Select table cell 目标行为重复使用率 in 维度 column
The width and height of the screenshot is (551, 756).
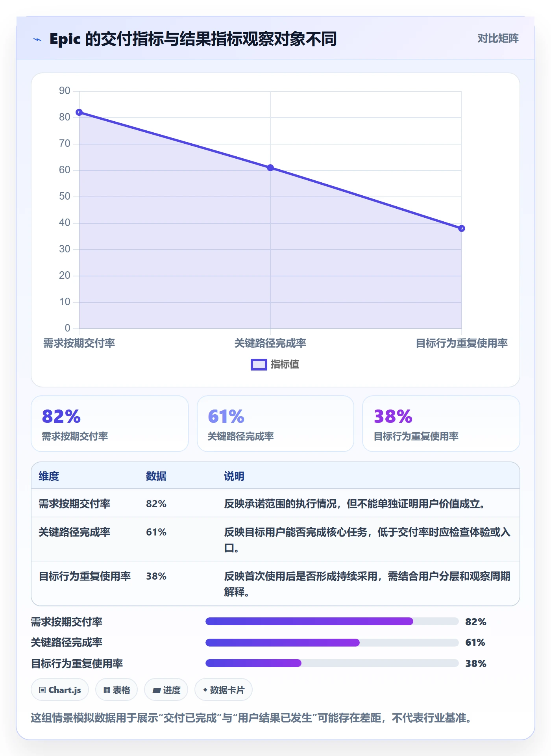pos(85,576)
